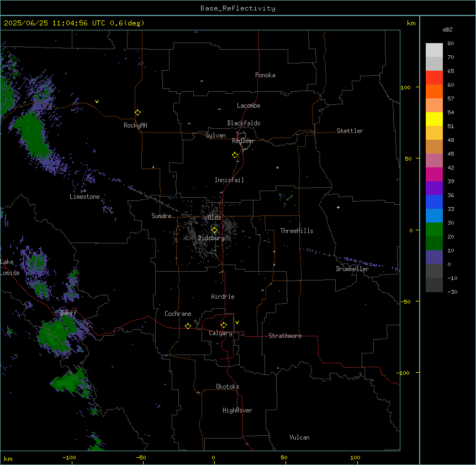
Task: Pick the purple 36-39 dBZ legend swatch
Action: (434, 188)
